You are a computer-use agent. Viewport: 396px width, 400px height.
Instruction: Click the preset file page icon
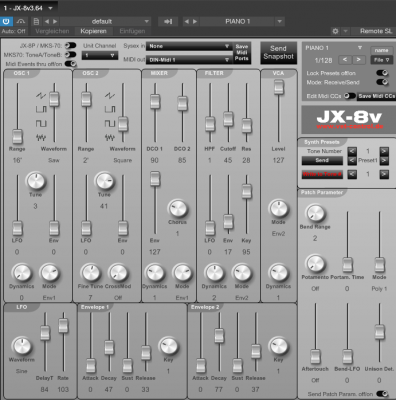(x=36, y=22)
